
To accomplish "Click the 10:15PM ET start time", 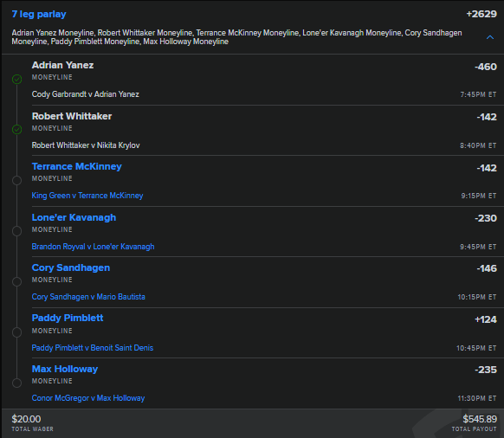I will (x=477, y=297).
